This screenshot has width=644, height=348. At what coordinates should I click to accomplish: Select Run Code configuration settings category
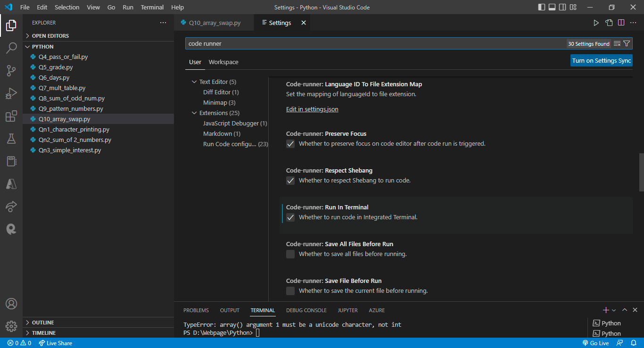coord(235,144)
